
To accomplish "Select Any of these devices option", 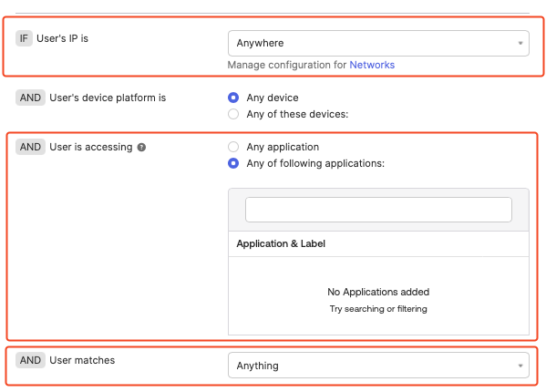I will click(233, 114).
